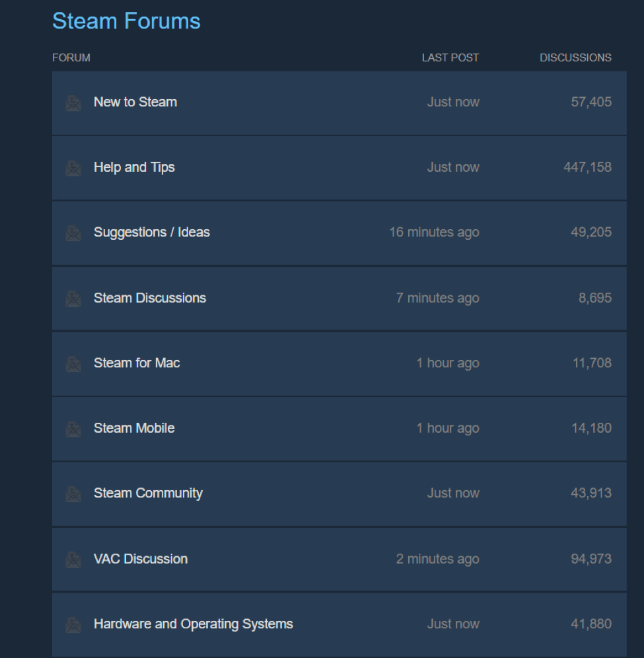Screen dimensions: 644x658
Task: Click the icon beside Hardware and Operating Systems
Action: pos(73,624)
